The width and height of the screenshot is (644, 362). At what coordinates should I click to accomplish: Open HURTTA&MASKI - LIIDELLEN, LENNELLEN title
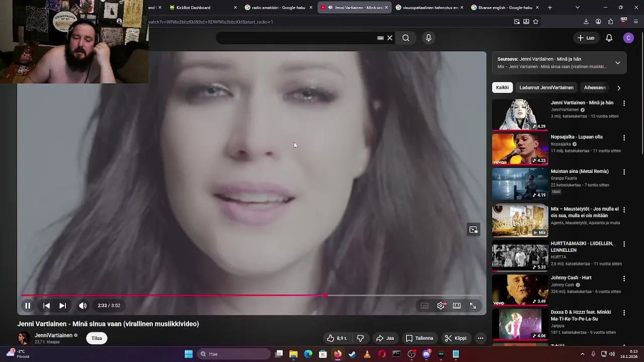pos(582,246)
